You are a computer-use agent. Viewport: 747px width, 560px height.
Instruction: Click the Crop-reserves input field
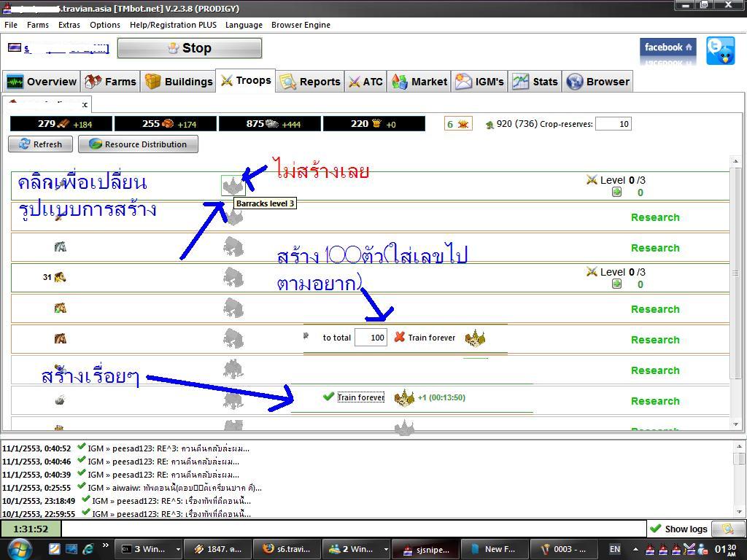coord(613,124)
